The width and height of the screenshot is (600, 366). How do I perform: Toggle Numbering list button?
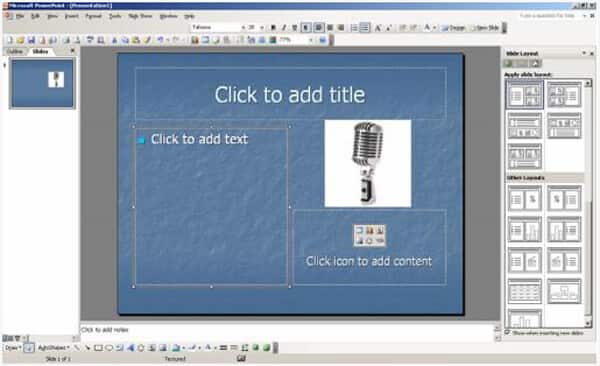click(x=354, y=28)
